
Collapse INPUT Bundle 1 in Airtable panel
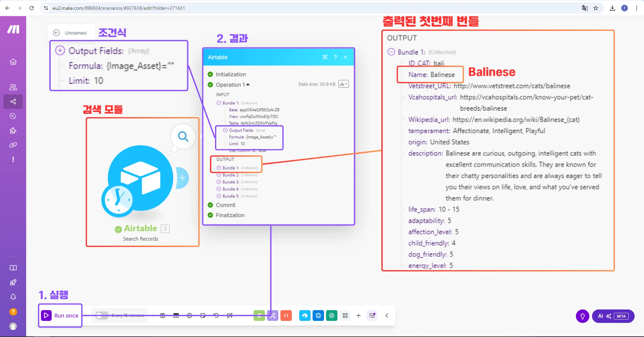pos(219,103)
